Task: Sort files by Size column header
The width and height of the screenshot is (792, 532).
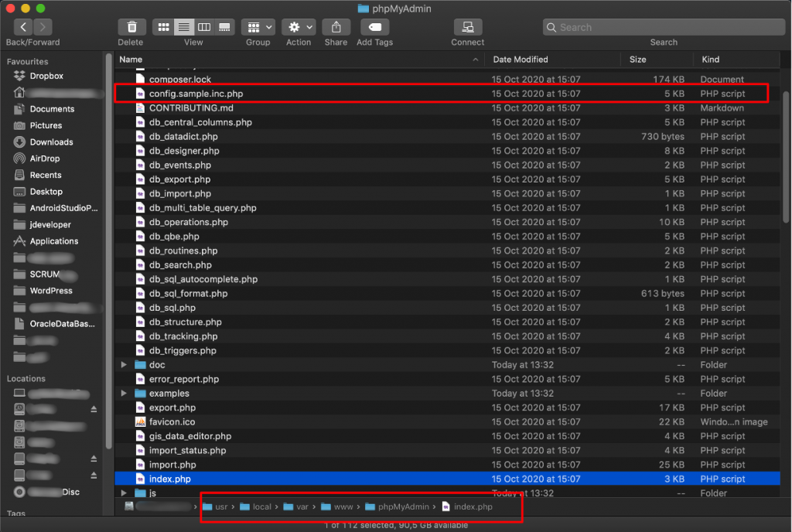Action: tap(657, 60)
